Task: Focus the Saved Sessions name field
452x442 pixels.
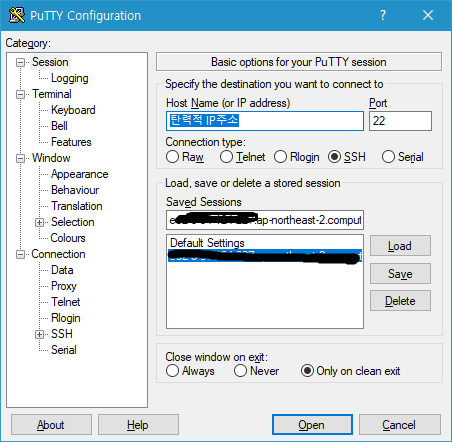Action: coord(265,220)
